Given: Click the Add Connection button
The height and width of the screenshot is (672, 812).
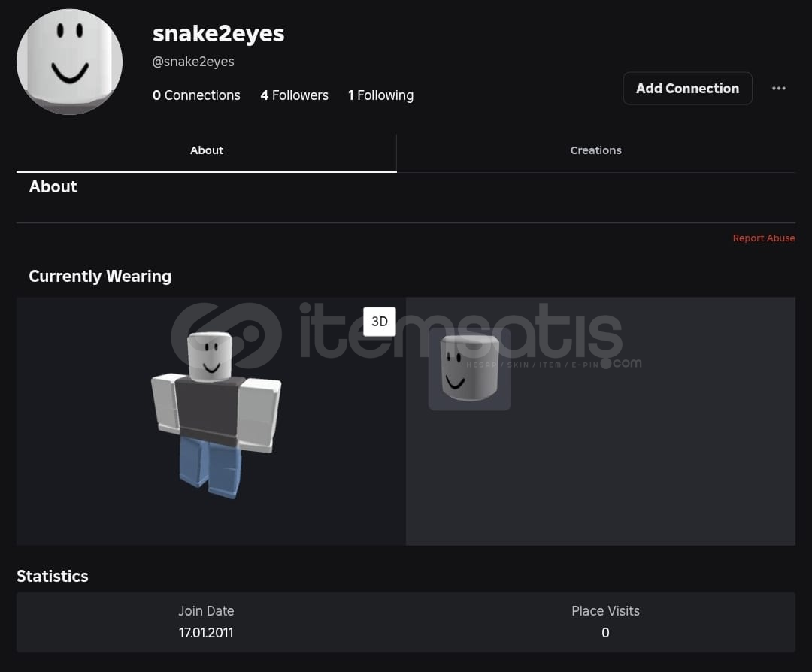Looking at the screenshot, I should click(687, 89).
